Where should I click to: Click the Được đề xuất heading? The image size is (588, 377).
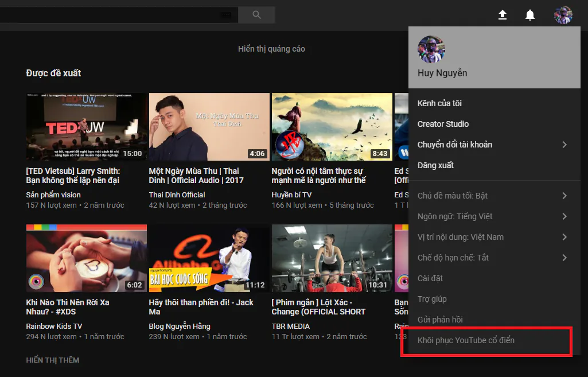53,73
